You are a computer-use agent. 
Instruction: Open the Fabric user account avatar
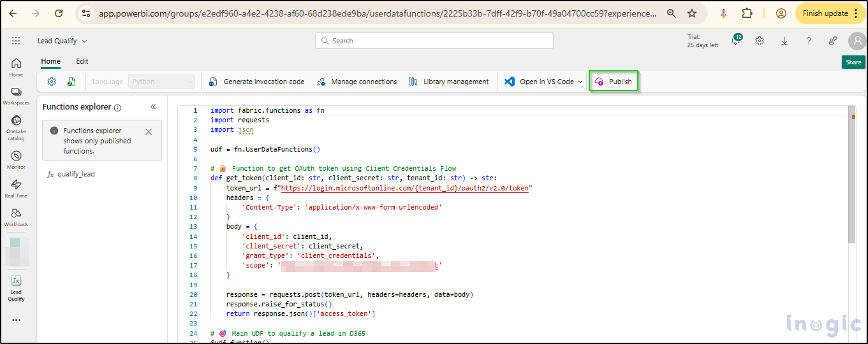(x=857, y=41)
